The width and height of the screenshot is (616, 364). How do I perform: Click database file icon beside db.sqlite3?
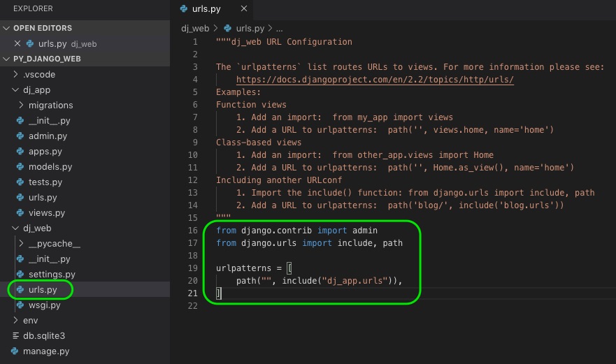[x=15, y=336]
